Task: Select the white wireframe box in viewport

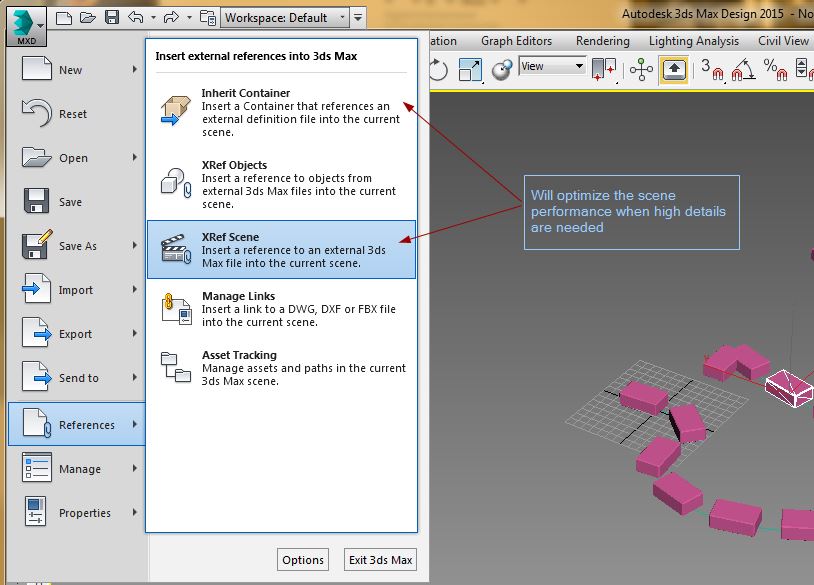Action: click(789, 388)
